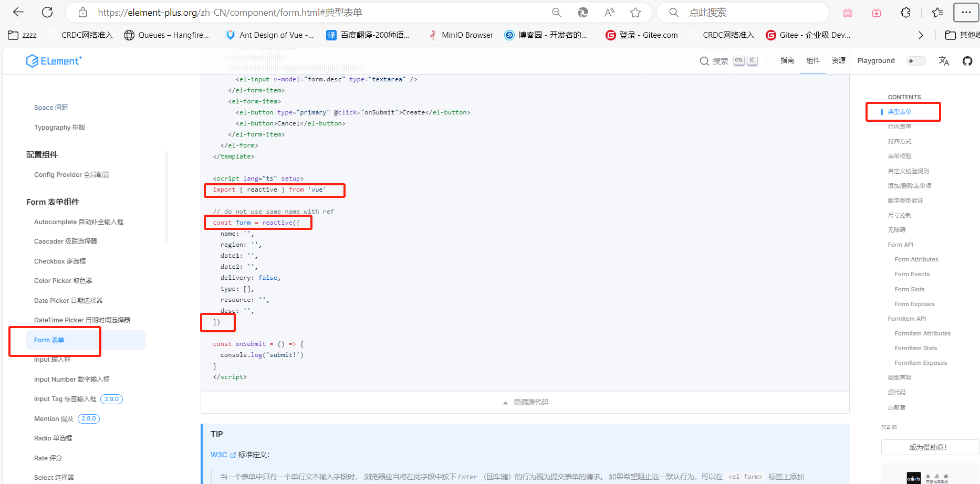Viewport: 980px width, 484px height.
Task: Open Queues – Hangfire bookmark
Action: point(166,35)
